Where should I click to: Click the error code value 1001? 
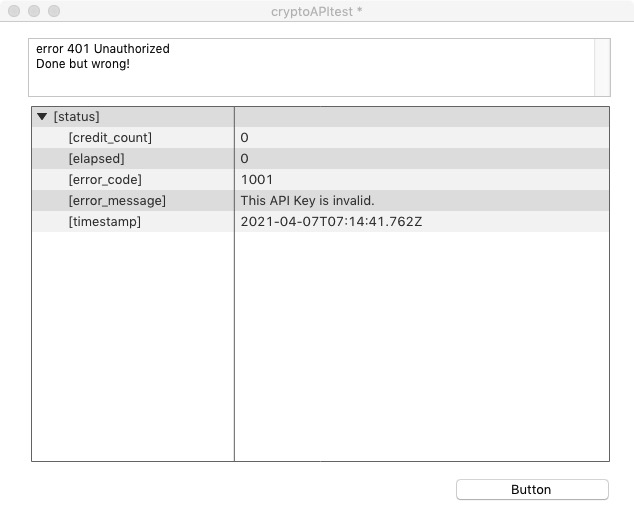256,179
